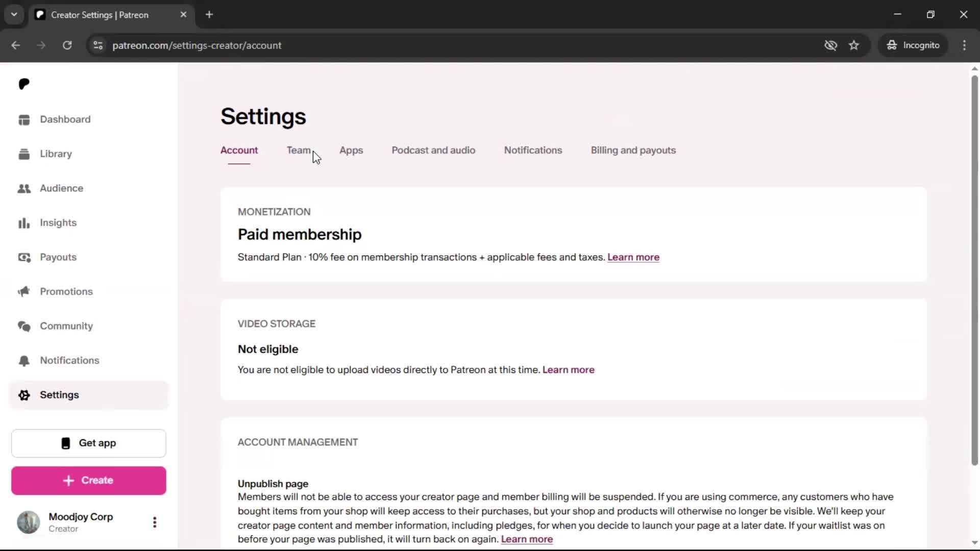
Task: Click the address bar URL
Action: click(x=197, y=45)
